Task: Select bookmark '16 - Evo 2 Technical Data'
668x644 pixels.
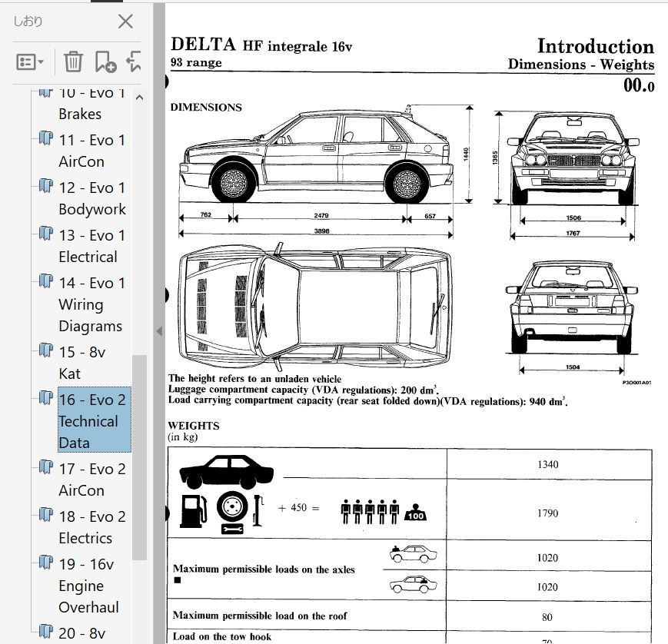Action: click(94, 420)
